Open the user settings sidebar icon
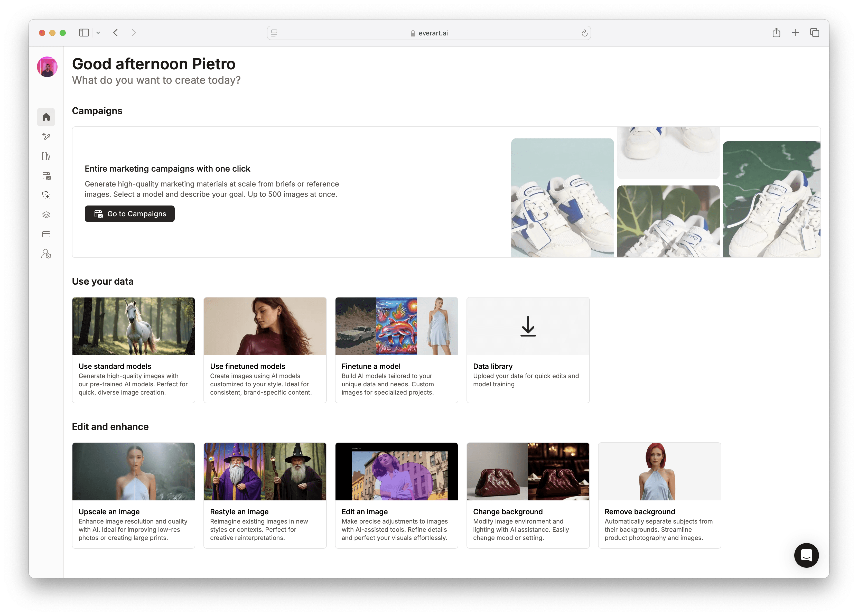Image resolution: width=858 pixels, height=616 pixels. point(46,254)
